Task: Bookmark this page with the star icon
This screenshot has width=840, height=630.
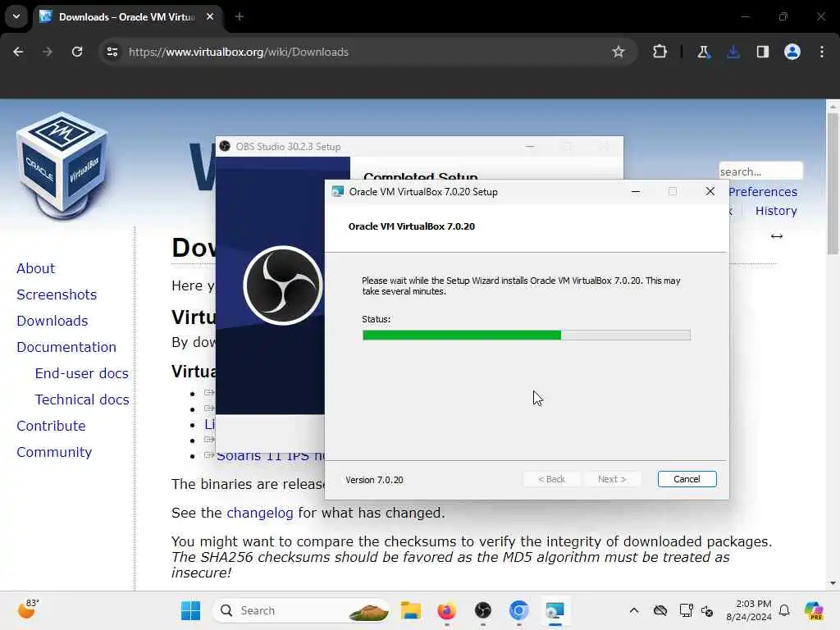Action: [619, 52]
